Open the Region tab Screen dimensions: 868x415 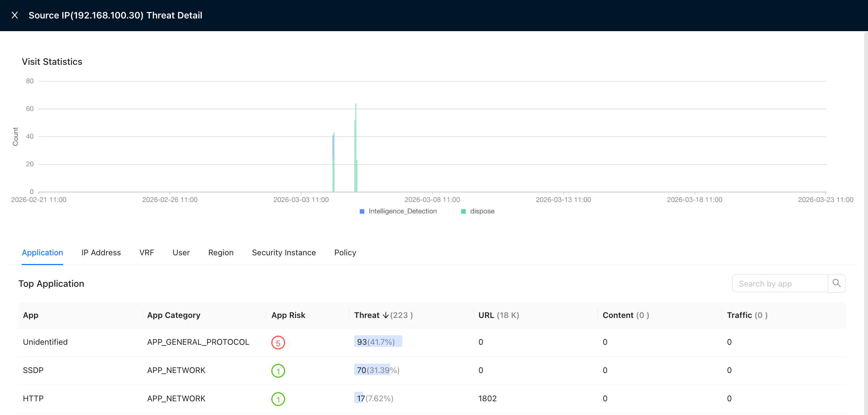click(x=221, y=252)
